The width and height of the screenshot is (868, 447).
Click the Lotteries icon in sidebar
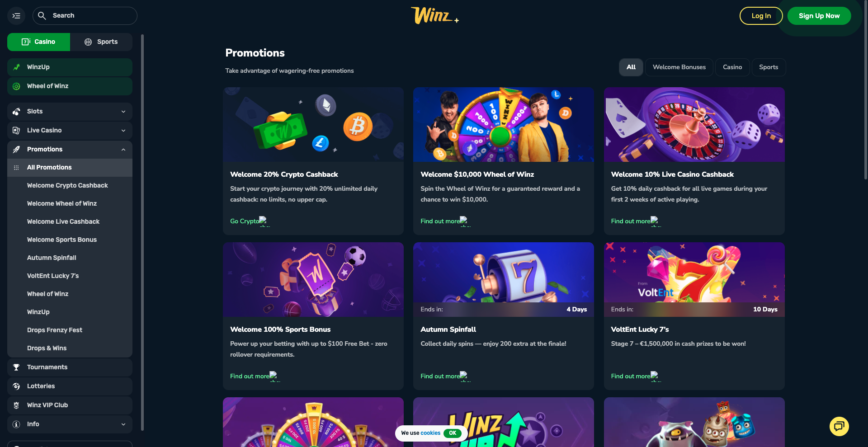coord(16,386)
